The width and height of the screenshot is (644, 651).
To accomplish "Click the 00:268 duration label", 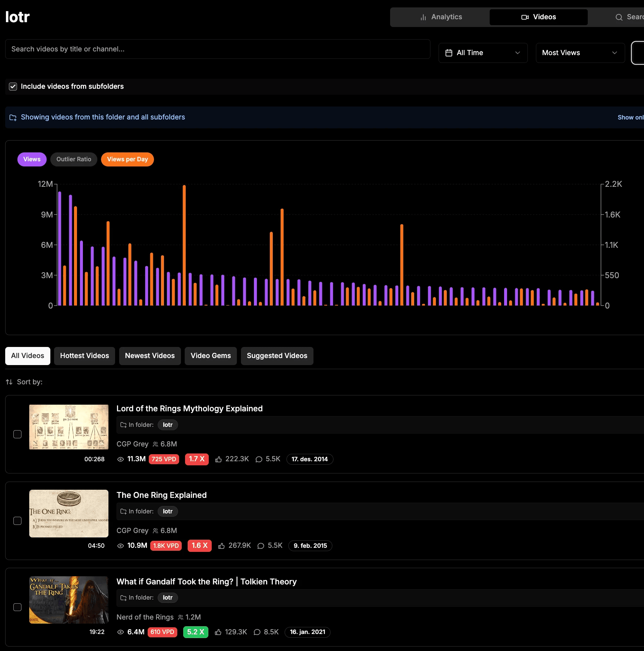I will (94, 459).
